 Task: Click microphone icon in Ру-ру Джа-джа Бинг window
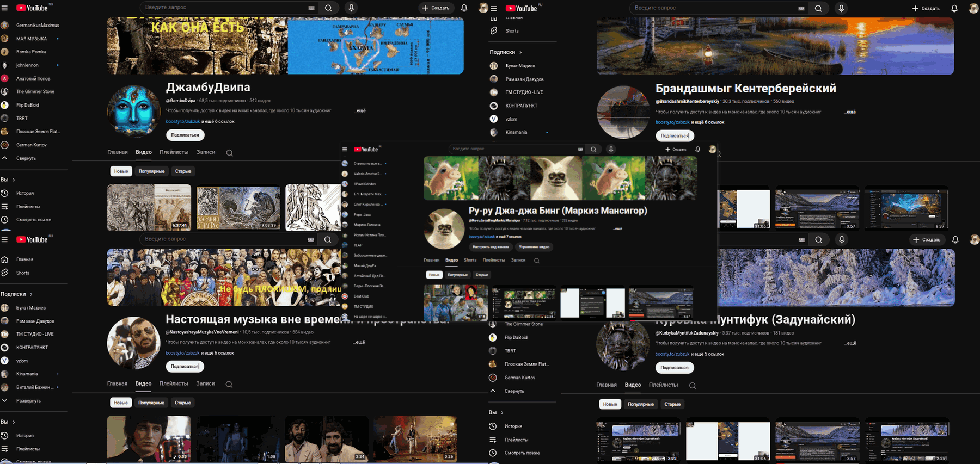[611, 149]
